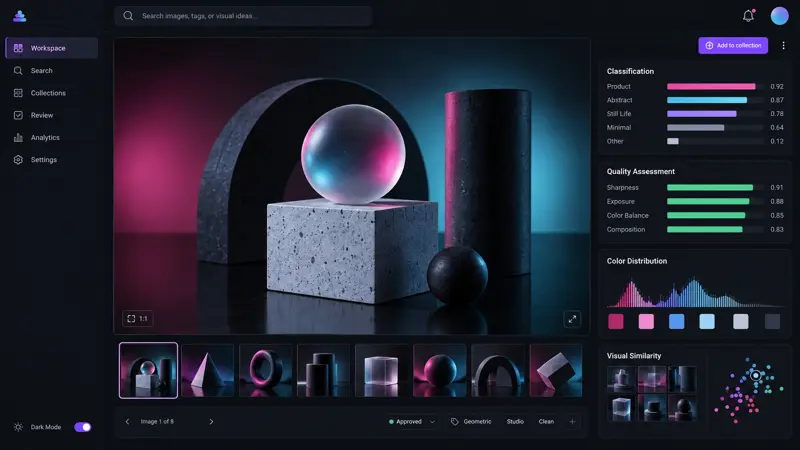Click the search magnifier icon in the top bar

(128, 16)
